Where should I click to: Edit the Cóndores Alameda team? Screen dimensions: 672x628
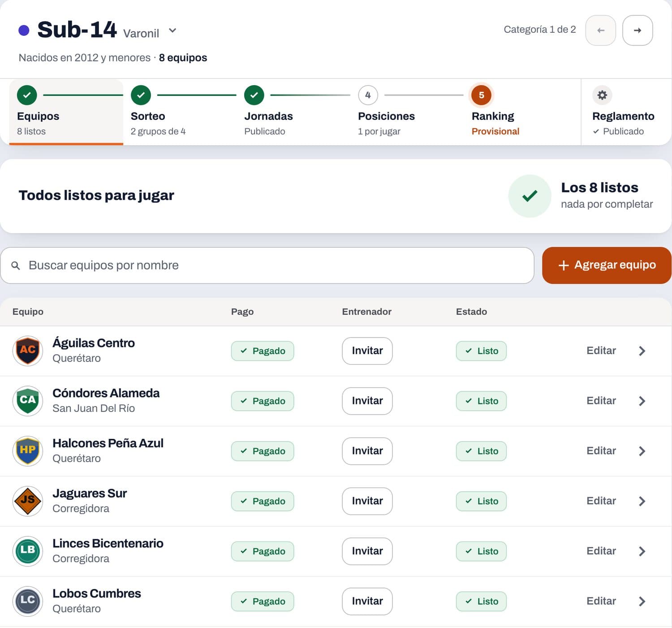(601, 401)
